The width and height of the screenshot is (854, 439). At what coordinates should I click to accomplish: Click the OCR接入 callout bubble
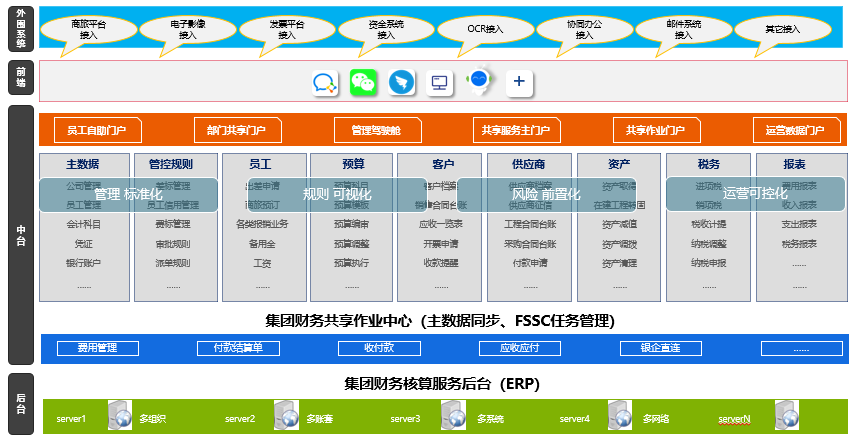tap(485, 29)
